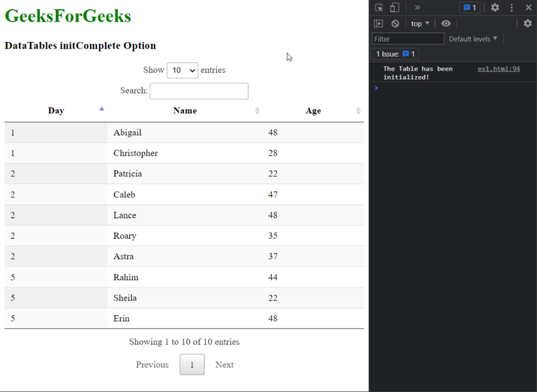The width and height of the screenshot is (537, 392).
Task: Clear the console
Action: tap(395, 24)
